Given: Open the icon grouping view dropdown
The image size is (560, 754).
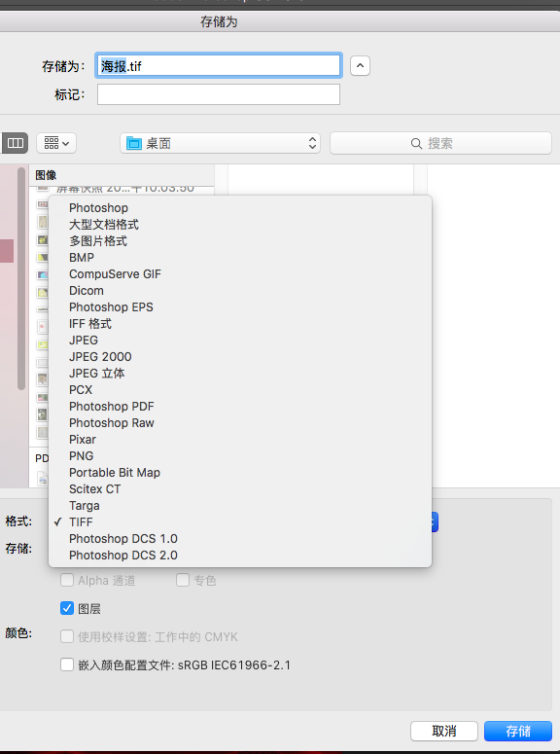Looking at the screenshot, I should pyautogui.click(x=56, y=143).
